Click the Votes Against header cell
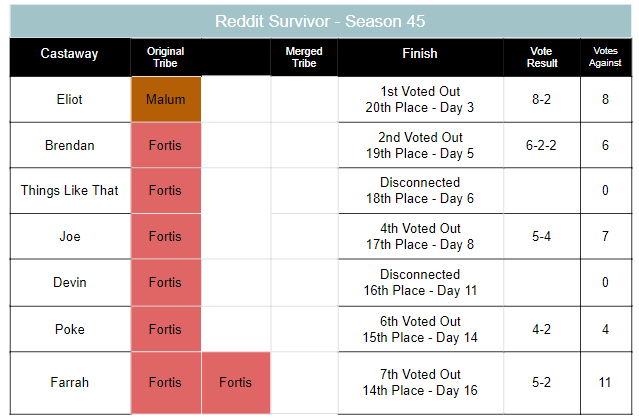Image resolution: width=639 pixels, height=418 pixels. 606,57
